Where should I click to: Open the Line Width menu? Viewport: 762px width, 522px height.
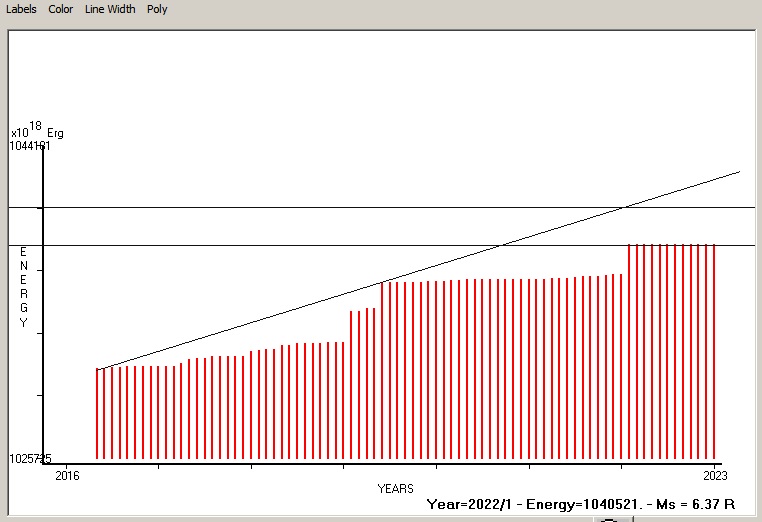[110, 9]
